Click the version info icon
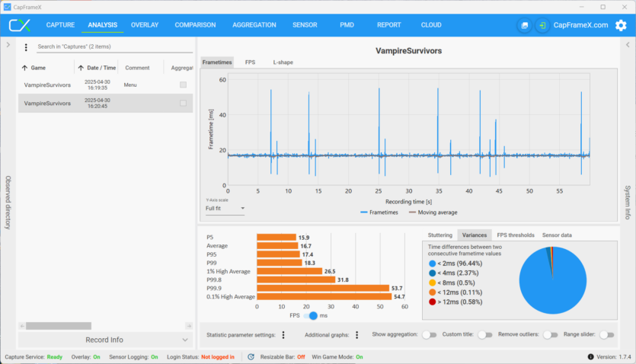The height and width of the screenshot is (364, 636). pos(590,356)
